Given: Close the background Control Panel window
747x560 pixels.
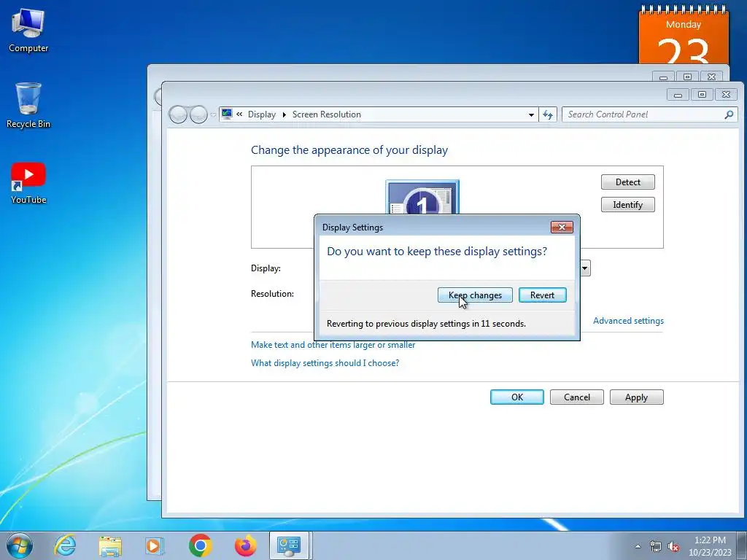Looking at the screenshot, I should coord(712,76).
